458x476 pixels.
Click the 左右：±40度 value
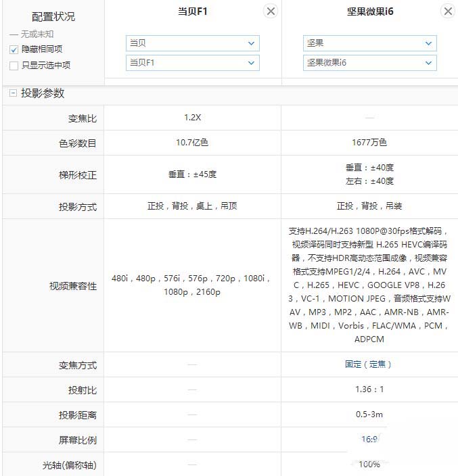click(369, 181)
